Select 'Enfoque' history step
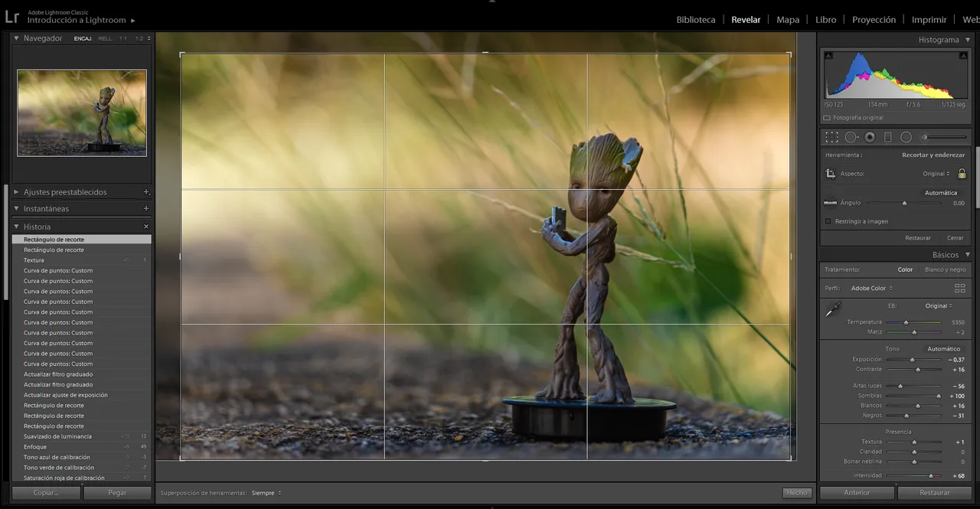This screenshot has width=980, height=509. pyautogui.click(x=82, y=447)
